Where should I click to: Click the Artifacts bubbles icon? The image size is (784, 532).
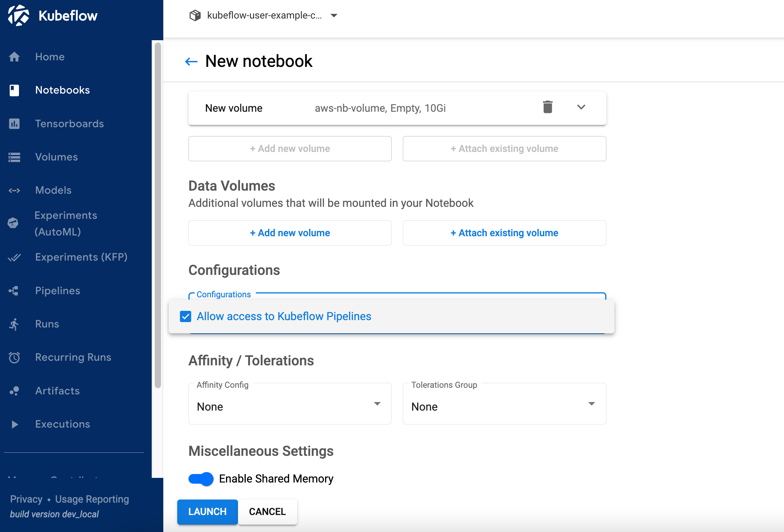14,391
